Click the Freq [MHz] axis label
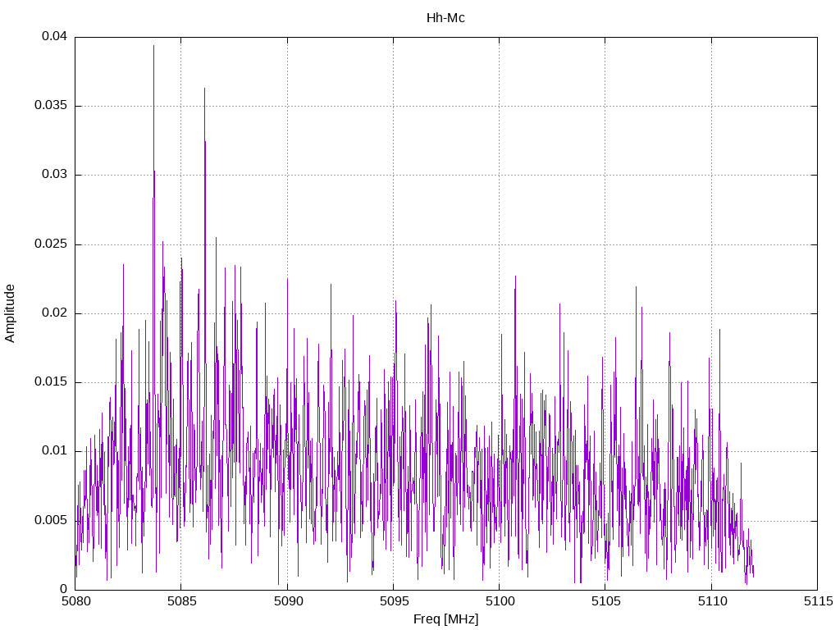The width and height of the screenshot is (840, 630). tap(445, 619)
